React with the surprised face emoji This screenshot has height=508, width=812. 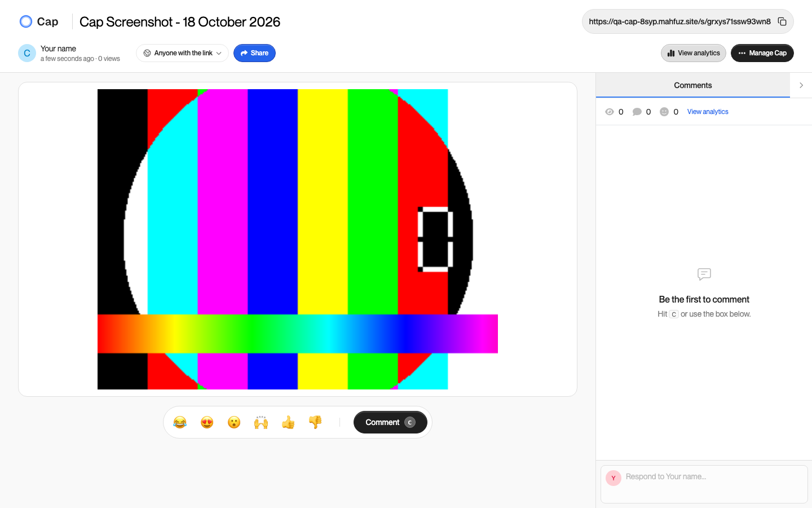[234, 422]
